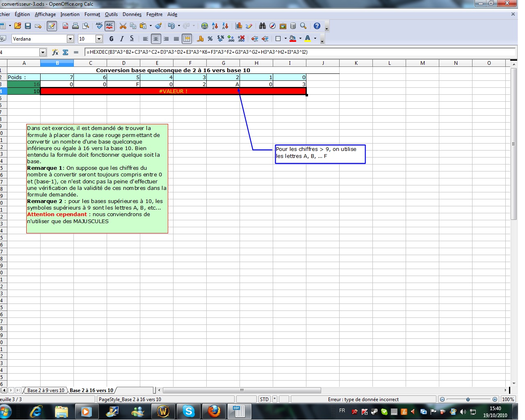This screenshot has width=525, height=420.
Task: Toggle AutoSpellcheck
Action: point(110,26)
